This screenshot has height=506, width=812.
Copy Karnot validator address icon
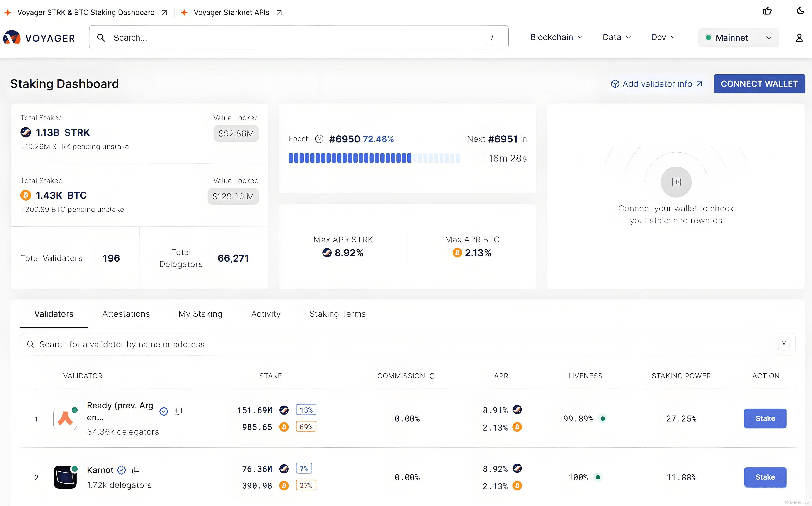(136, 470)
